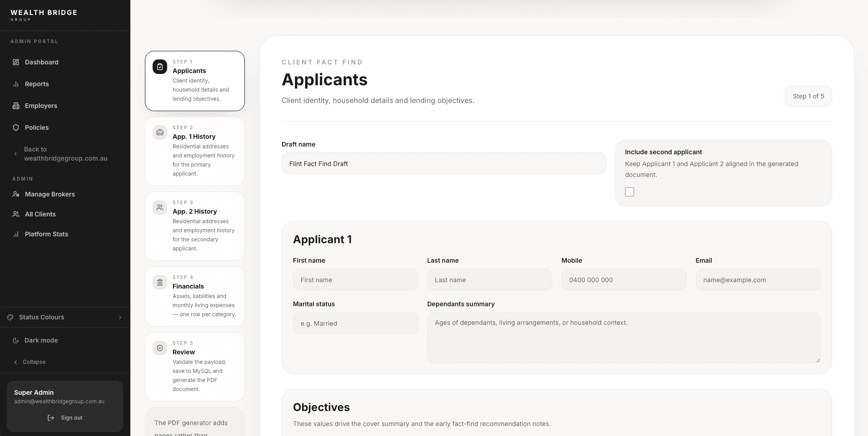
Task: Click the Marital status field
Action: tap(356, 323)
